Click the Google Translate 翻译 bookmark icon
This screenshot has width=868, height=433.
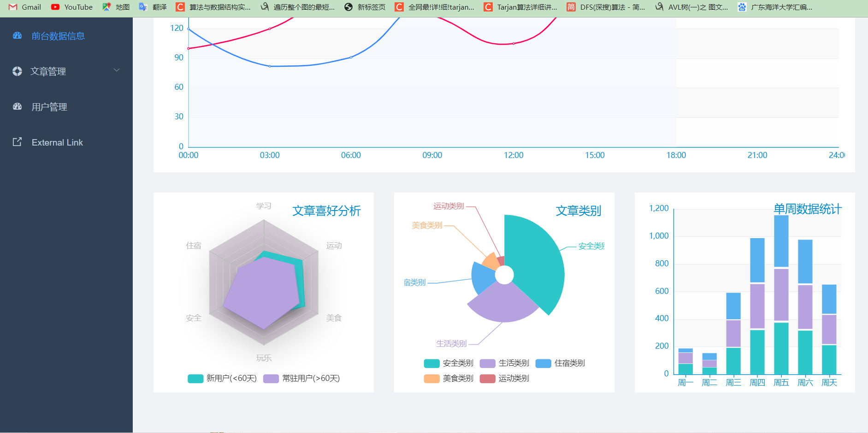143,7
